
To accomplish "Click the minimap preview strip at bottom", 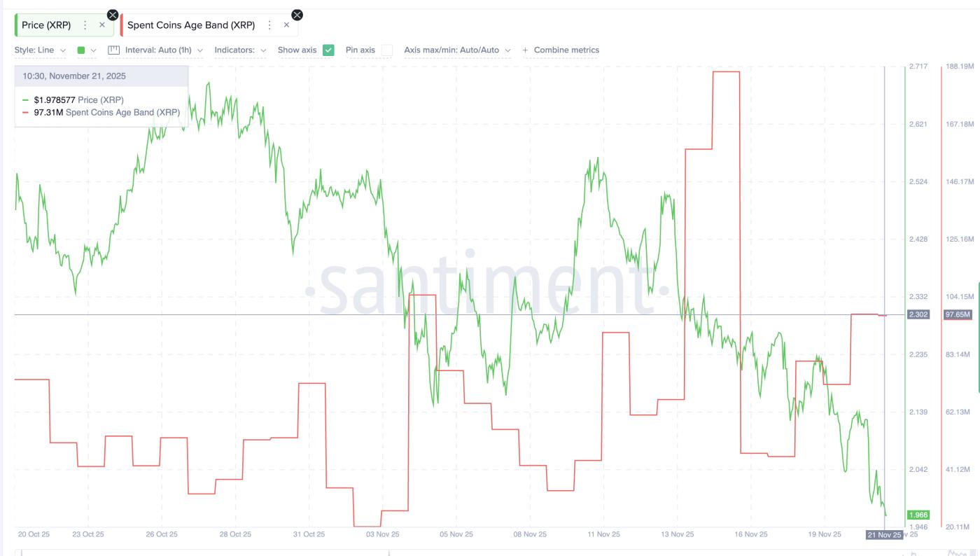I will (x=490, y=552).
